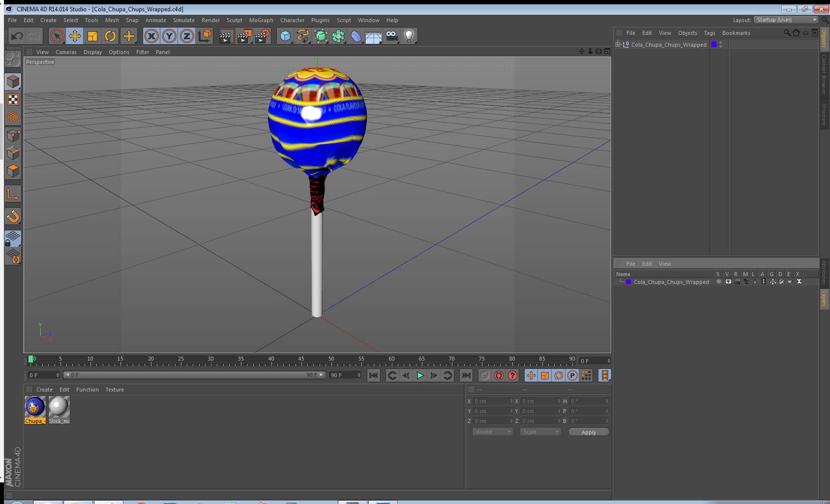Go to start of animation
This screenshot has height=504, width=830.
coord(374,375)
